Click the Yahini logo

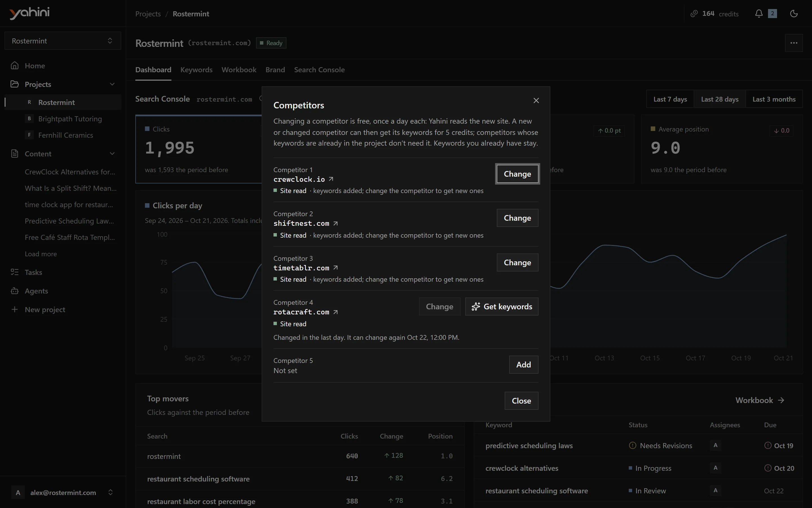(x=30, y=14)
